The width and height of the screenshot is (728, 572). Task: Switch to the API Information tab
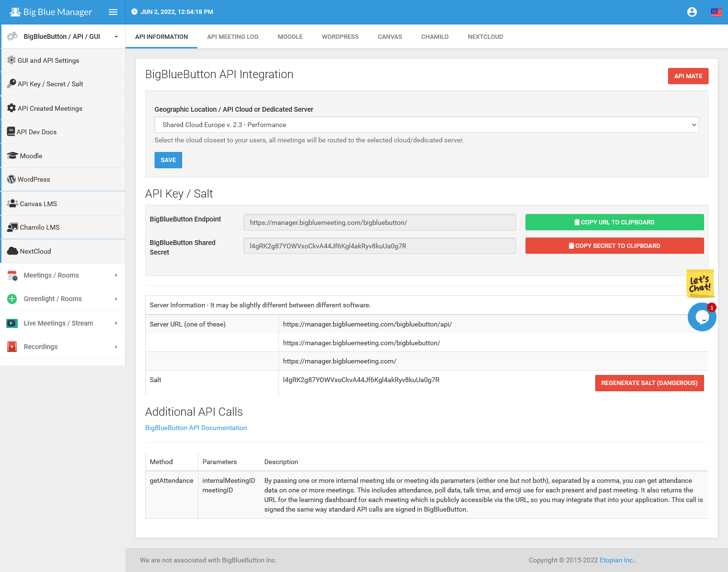pyautogui.click(x=162, y=36)
